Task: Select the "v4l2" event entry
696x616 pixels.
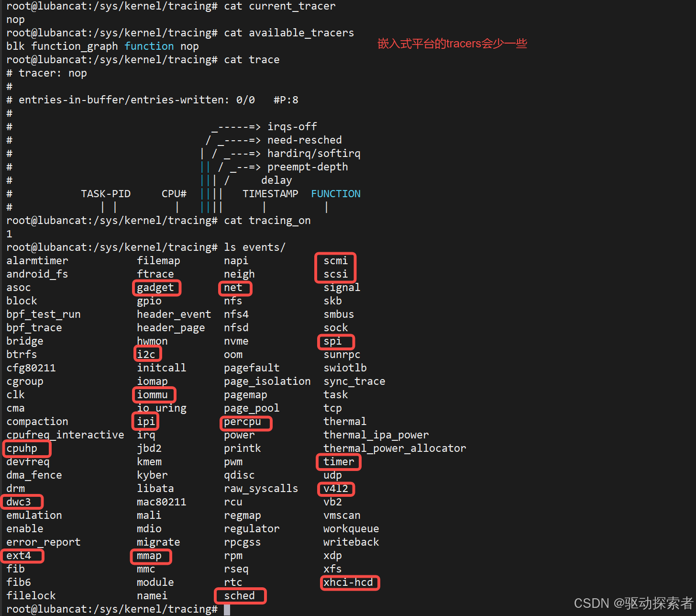Action: point(335,489)
